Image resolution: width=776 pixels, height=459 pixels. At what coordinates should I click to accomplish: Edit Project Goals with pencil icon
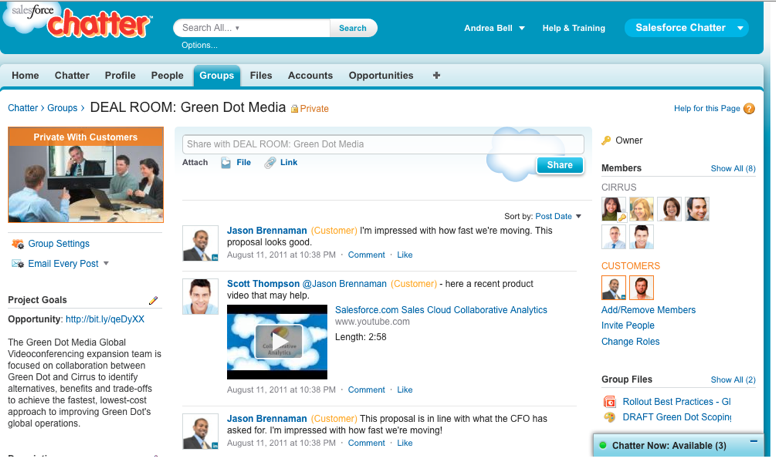coord(153,300)
